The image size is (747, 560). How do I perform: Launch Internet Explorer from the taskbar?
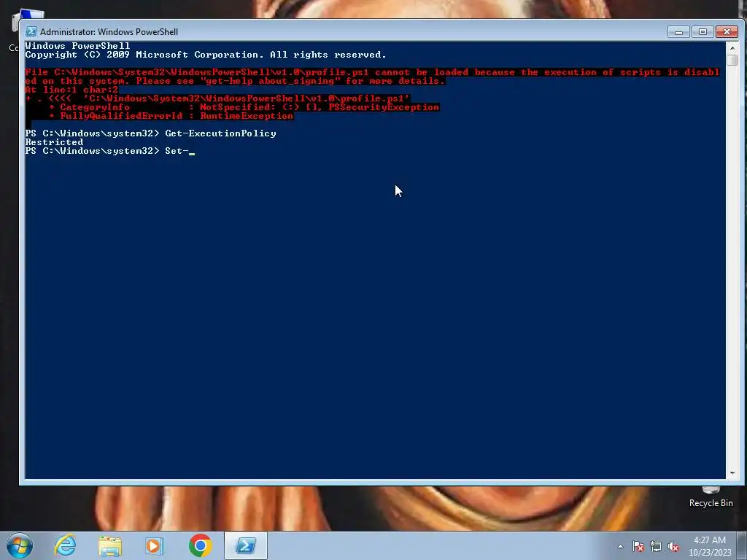65,545
